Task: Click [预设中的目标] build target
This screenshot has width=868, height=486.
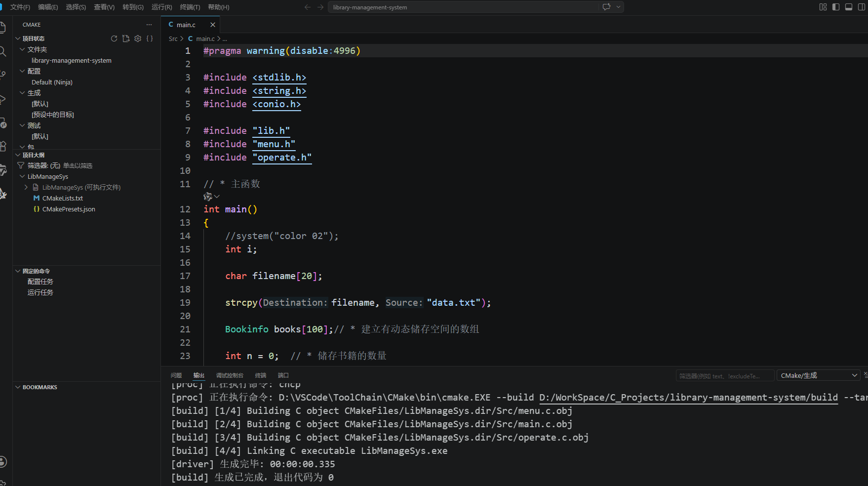Action: (53, 115)
